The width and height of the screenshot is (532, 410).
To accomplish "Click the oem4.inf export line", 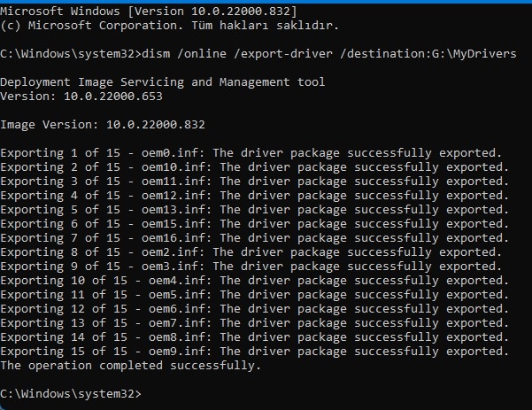I will 254,281.
